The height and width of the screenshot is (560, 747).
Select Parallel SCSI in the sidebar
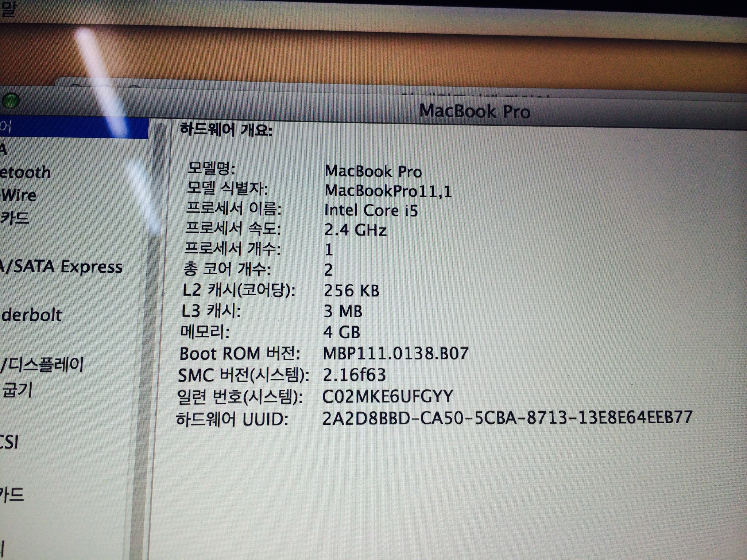(x=9, y=442)
